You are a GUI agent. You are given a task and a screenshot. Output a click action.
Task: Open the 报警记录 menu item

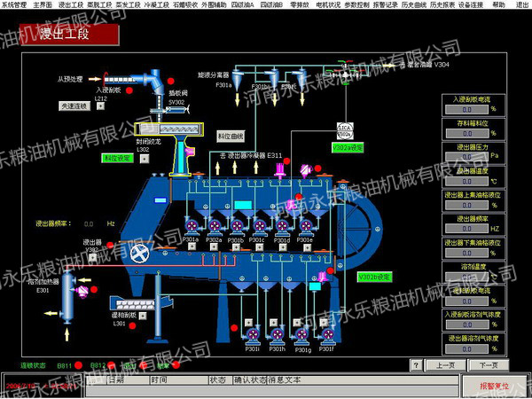tap(387, 4)
